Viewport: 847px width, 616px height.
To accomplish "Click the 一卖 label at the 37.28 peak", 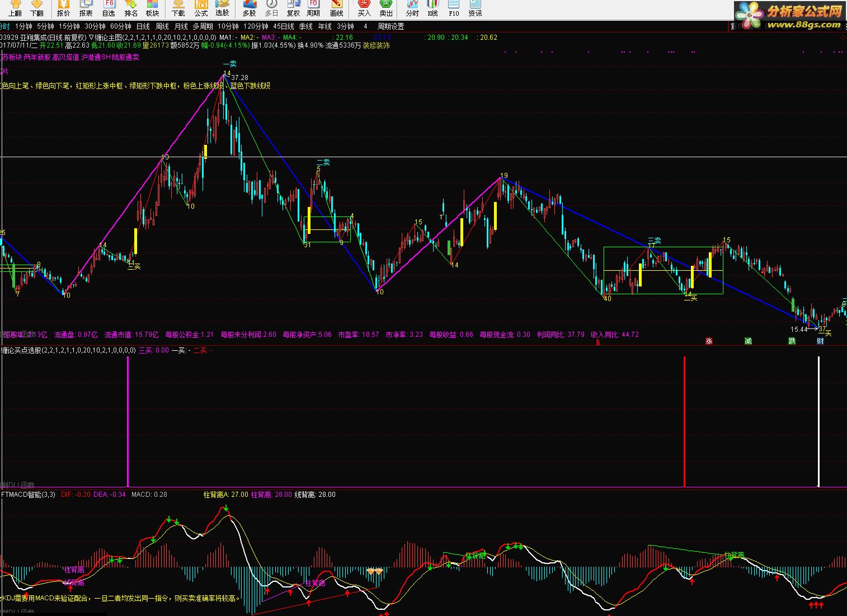I will point(229,64).
